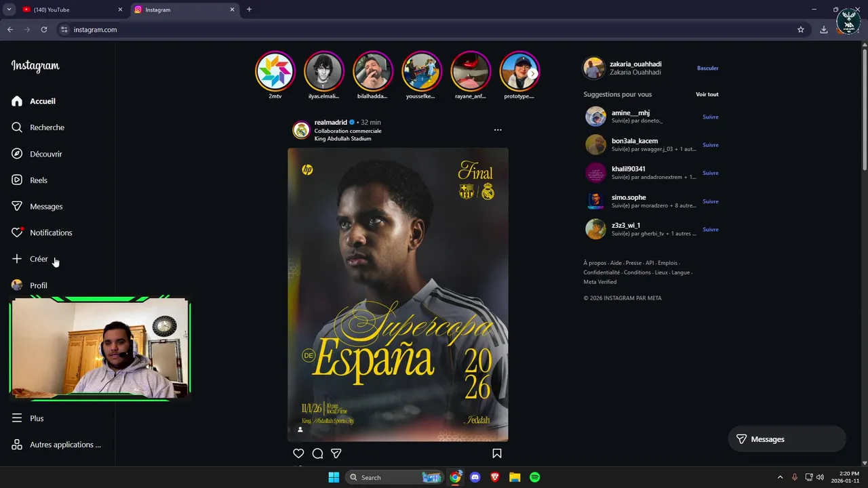This screenshot has height=488, width=868.
Task: Open Chrome from taskbar
Action: tap(456, 477)
